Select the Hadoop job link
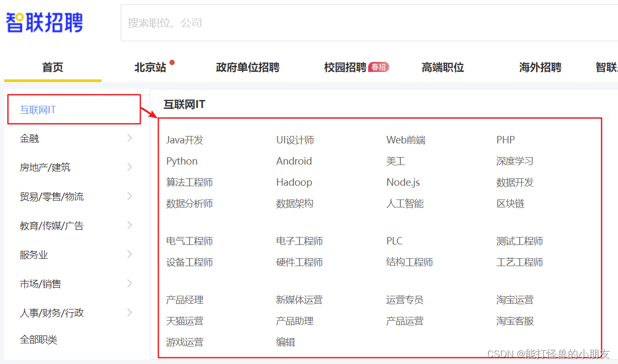Viewport: 618px width, 364px height. tap(294, 183)
